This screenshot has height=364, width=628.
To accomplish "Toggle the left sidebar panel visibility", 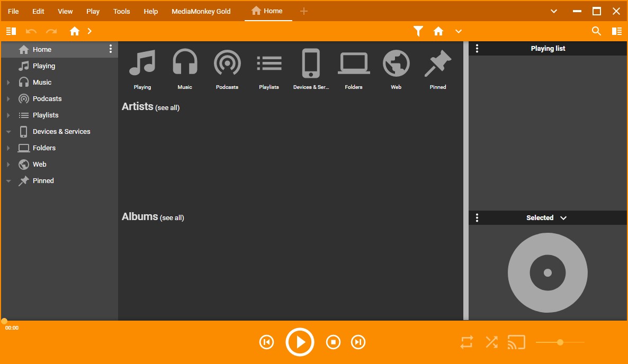I will pos(11,31).
